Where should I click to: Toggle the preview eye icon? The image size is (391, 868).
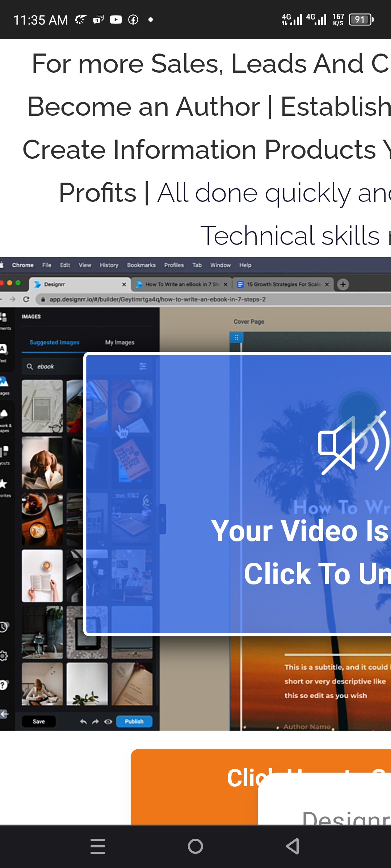[108, 722]
